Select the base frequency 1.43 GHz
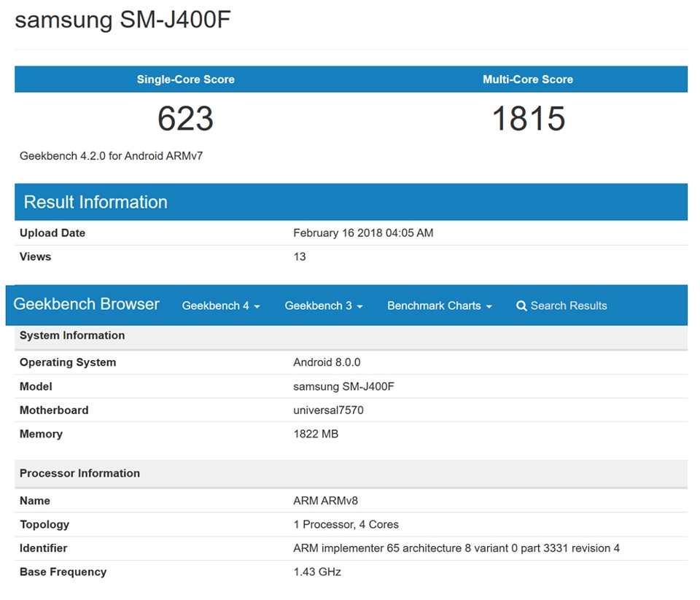The height and width of the screenshot is (600, 700). 317,572
